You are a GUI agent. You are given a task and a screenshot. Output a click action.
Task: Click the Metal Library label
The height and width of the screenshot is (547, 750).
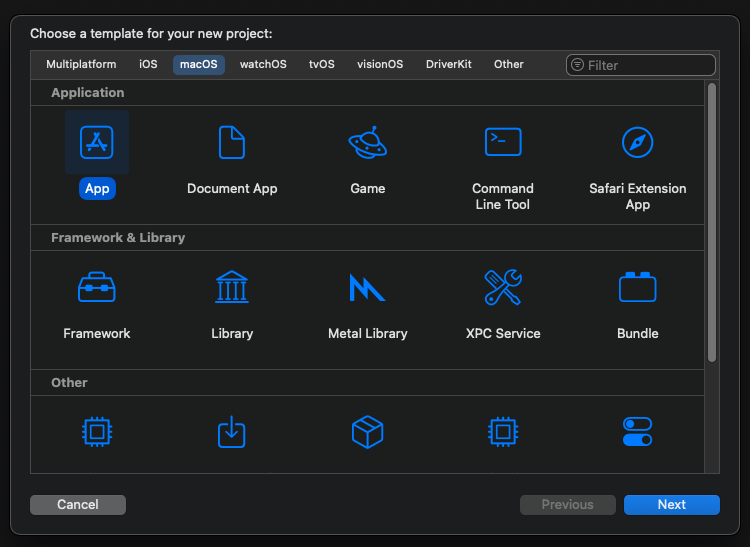[367, 333]
